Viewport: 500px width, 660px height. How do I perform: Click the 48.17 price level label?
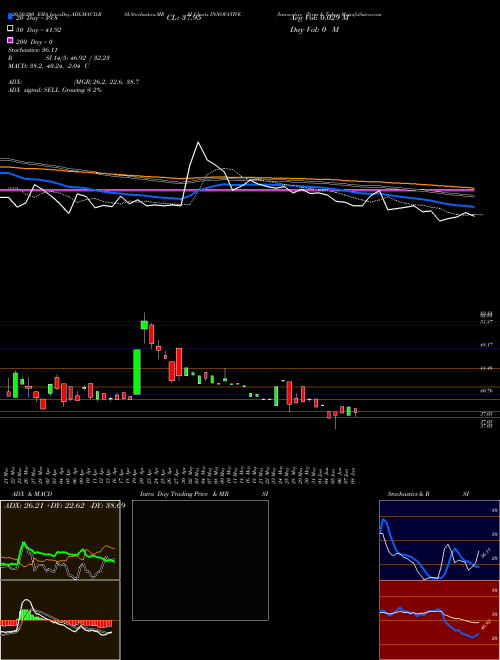tap(487, 345)
